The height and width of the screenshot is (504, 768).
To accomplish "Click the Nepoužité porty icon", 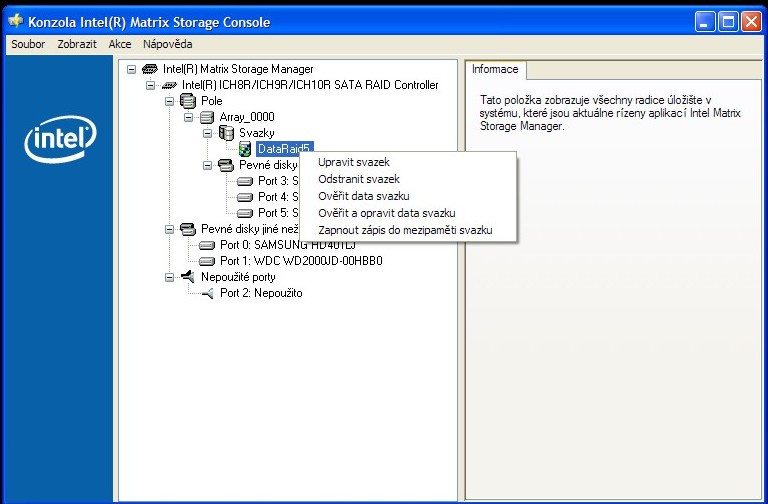I will [188, 277].
